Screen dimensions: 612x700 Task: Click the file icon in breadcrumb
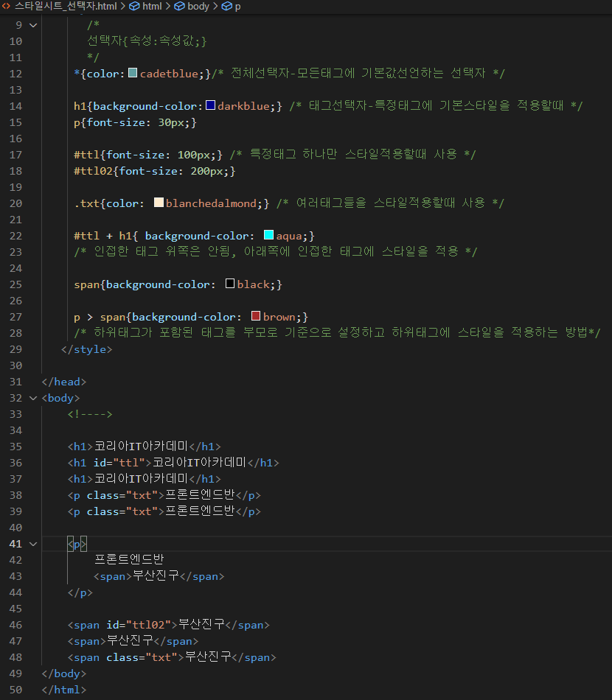[6, 6]
